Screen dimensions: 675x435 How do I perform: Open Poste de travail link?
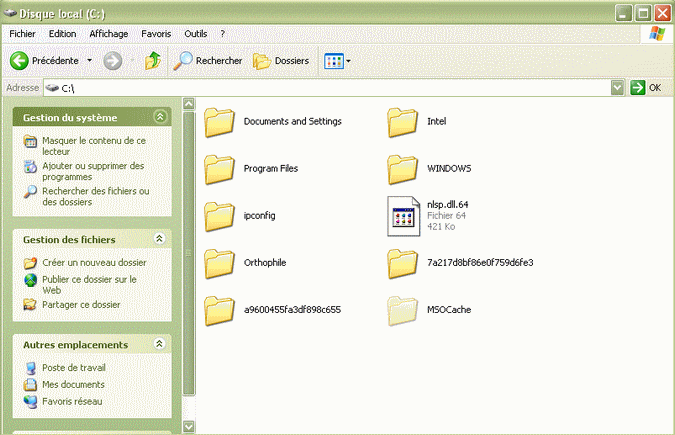[x=74, y=368]
